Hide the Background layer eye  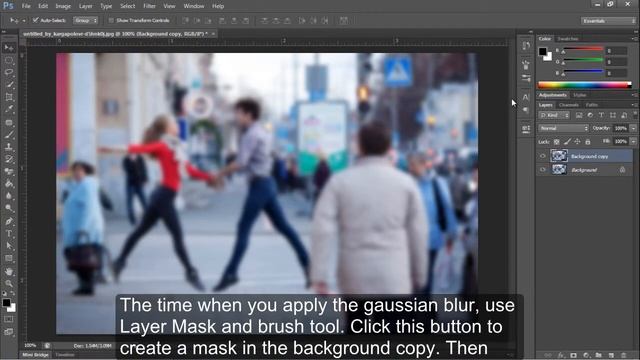(x=542, y=169)
